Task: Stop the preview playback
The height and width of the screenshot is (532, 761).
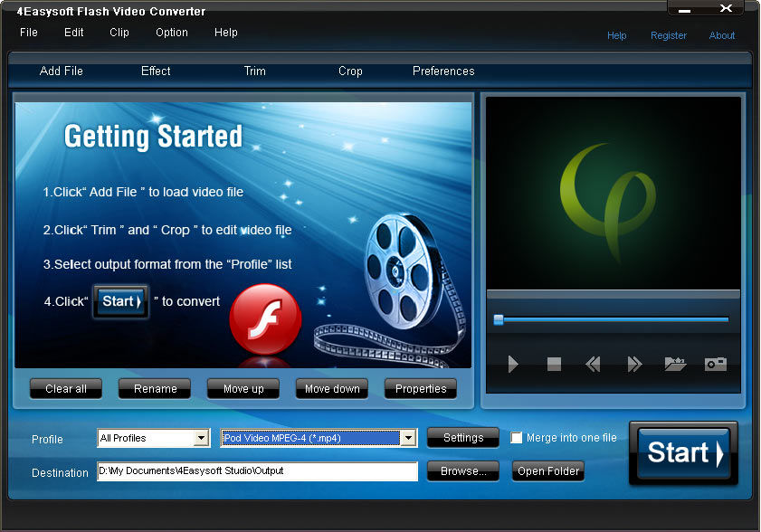Action: 554,364
